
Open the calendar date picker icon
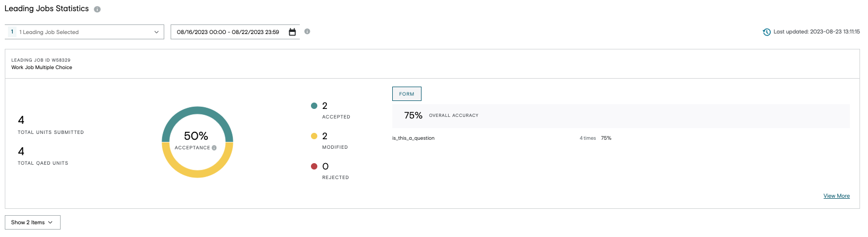(292, 32)
